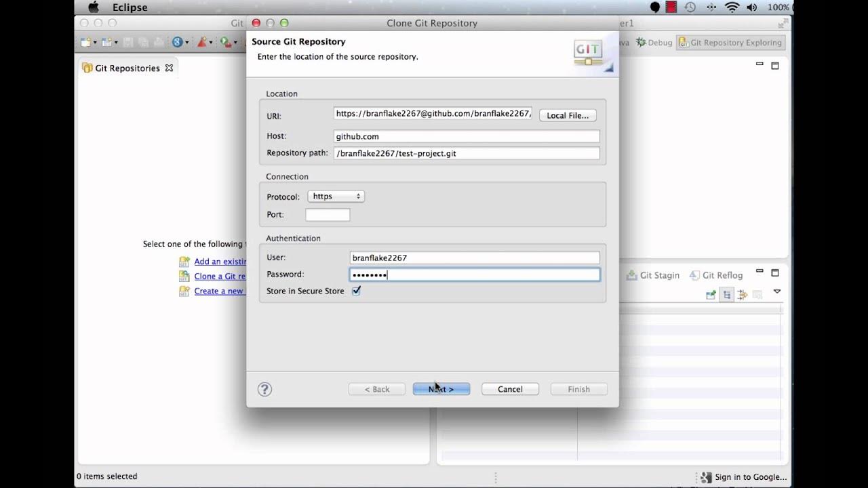
Task: Click the clone repository link icon
Action: (184, 277)
